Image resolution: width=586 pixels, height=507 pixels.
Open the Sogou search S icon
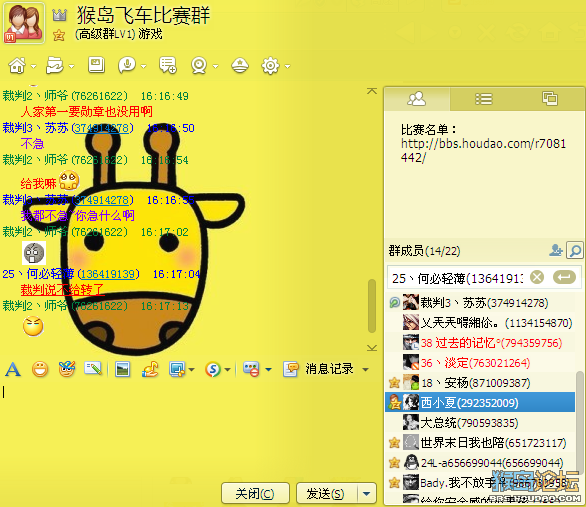click(213, 370)
